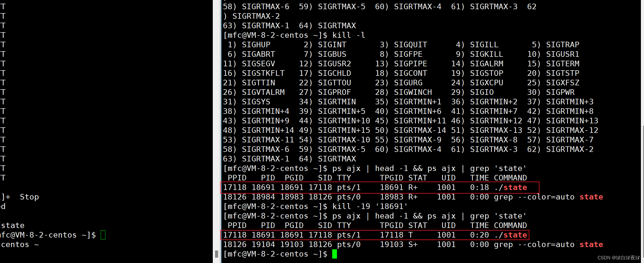Click the SIGRTMAX-14 signal name
The height and width of the screenshot is (263, 644).
[420, 130]
